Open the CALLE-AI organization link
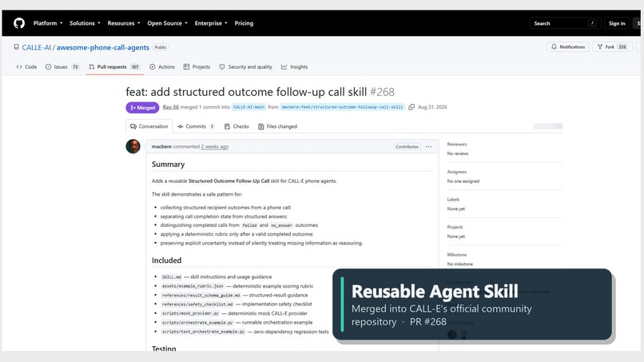Screen dimensions: 644x362 37,47
